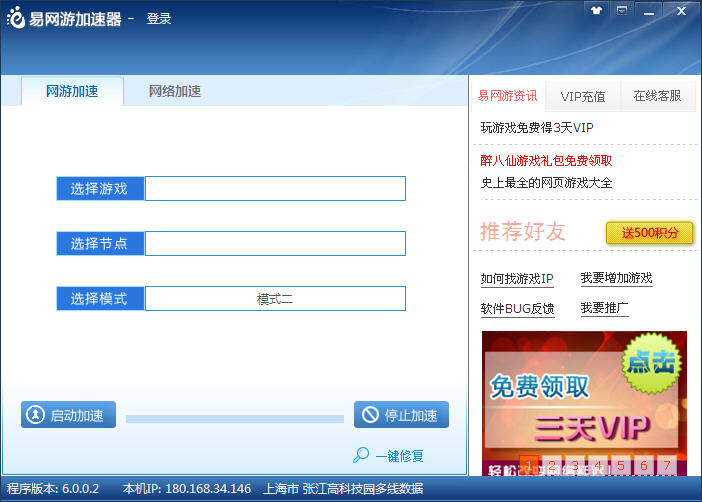
Task: Click the 选择模式 blue label
Action: tap(100, 299)
